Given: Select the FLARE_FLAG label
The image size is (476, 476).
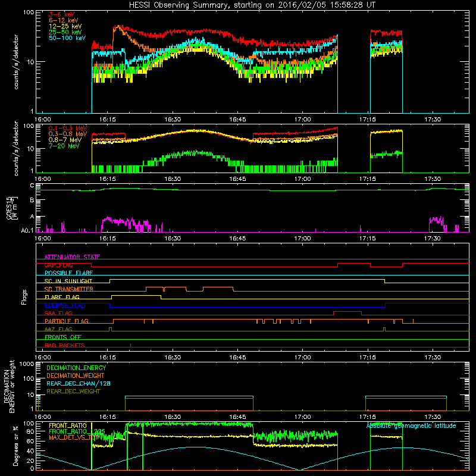Looking at the screenshot, I should [x=62, y=297].
